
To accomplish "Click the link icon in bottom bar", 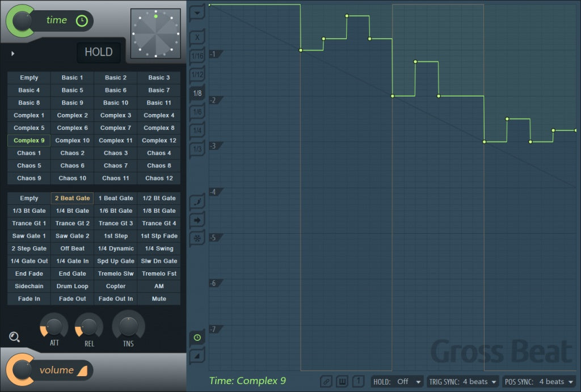I will point(326,382).
